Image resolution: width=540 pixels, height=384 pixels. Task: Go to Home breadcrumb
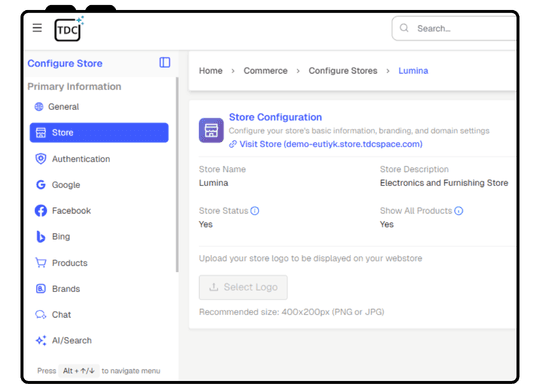(210, 71)
